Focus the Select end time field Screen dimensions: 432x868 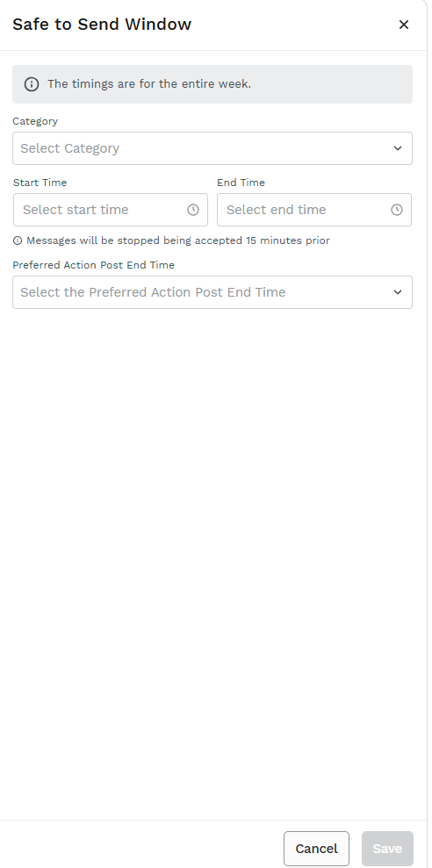pos(314,210)
